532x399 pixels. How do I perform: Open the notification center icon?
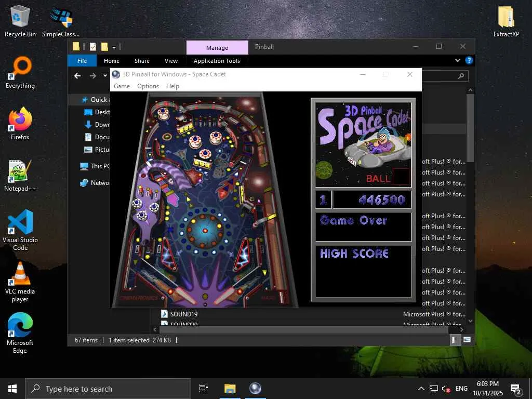[516, 389]
